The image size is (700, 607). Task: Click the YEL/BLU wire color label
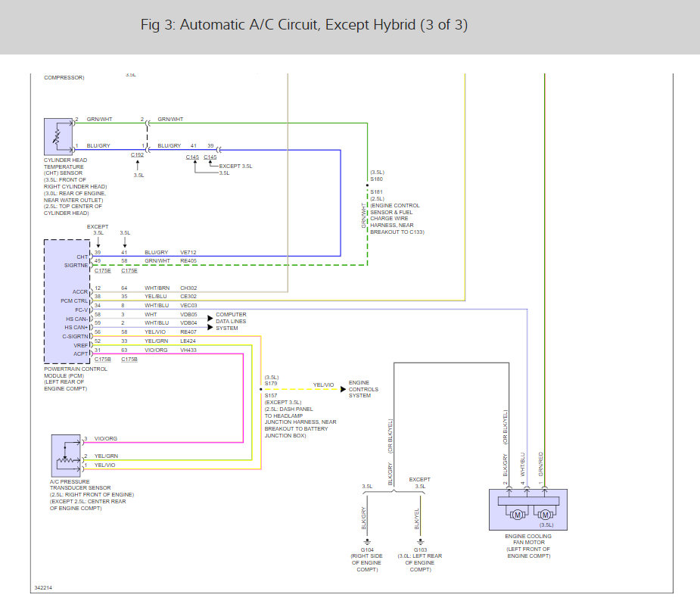pos(156,297)
